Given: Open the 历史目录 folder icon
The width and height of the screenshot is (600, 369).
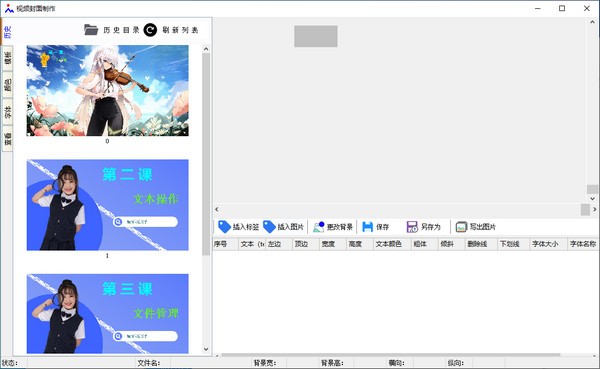Looking at the screenshot, I should [91, 29].
